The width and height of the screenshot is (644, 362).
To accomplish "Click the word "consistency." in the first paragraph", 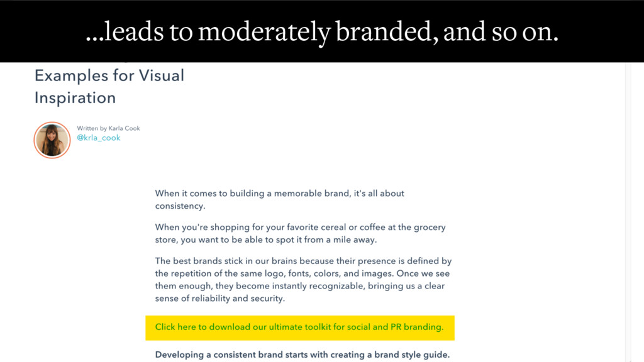I will (x=180, y=206).
